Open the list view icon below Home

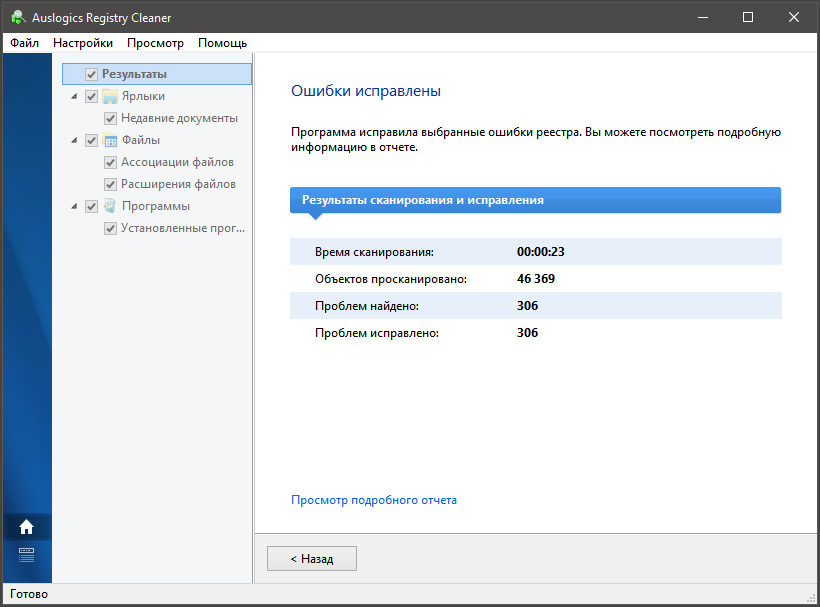26,555
